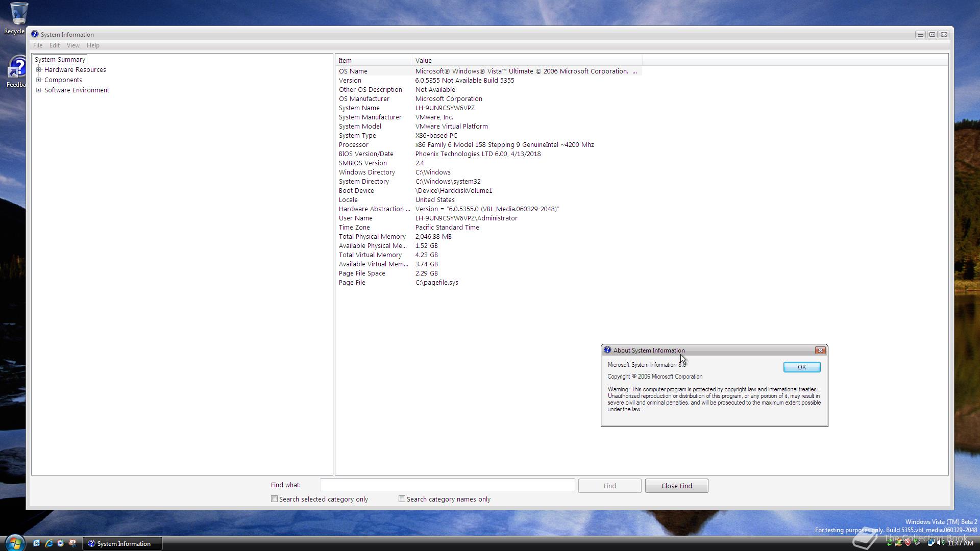The width and height of the screenshot is (980, 551).
Task: Expand the Hardware Resources tree node
Action: coord(38,70)
